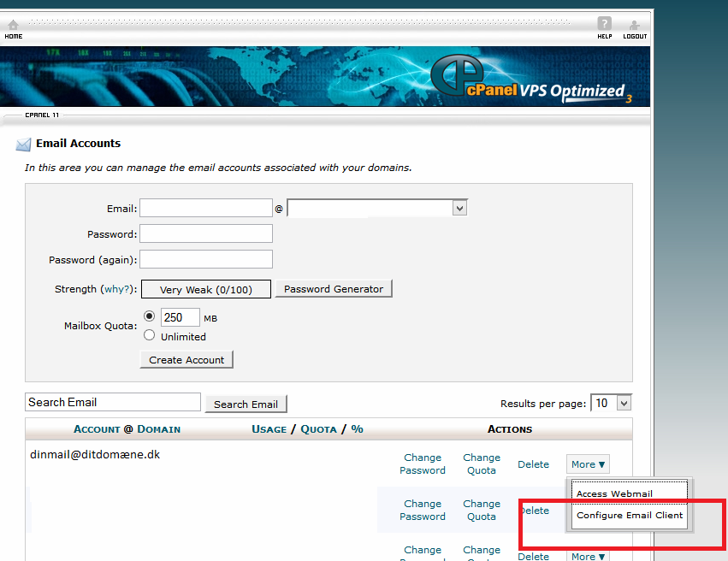Open the Help icon
Screen dimensions: 728x561
tap(605, 28)
